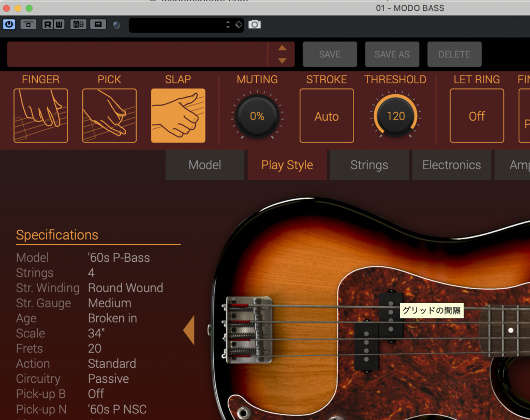This screenshot has height=420, width=530.
Task: Toggle the plugin power button
Action: 9,24
